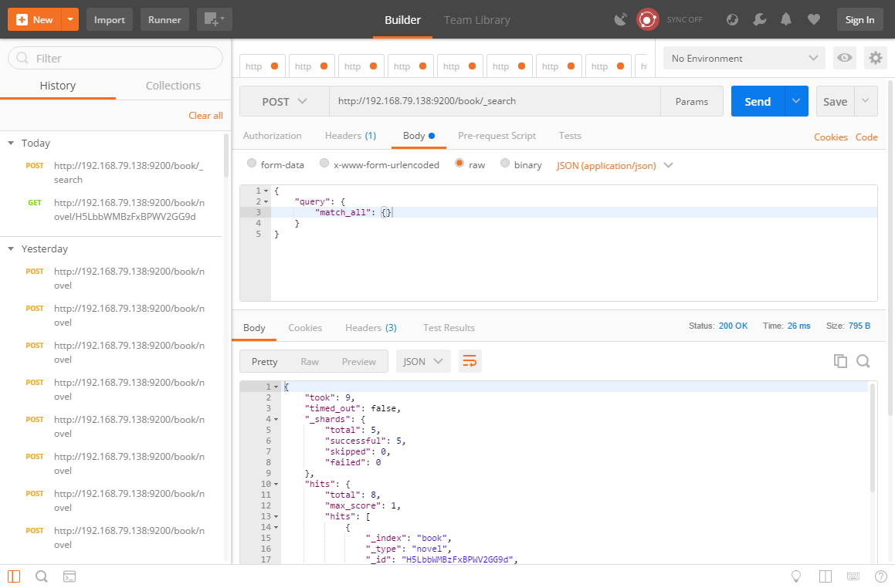The height and width of the screenshot is (588, 895).
Task: Expand the No Environment dropdown
Action: (744, 58)
